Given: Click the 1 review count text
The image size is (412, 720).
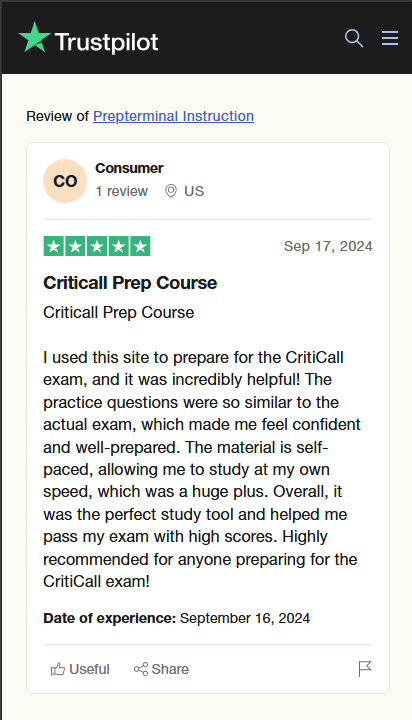Looking at the screenshot, I should click(x=122, y=191).
